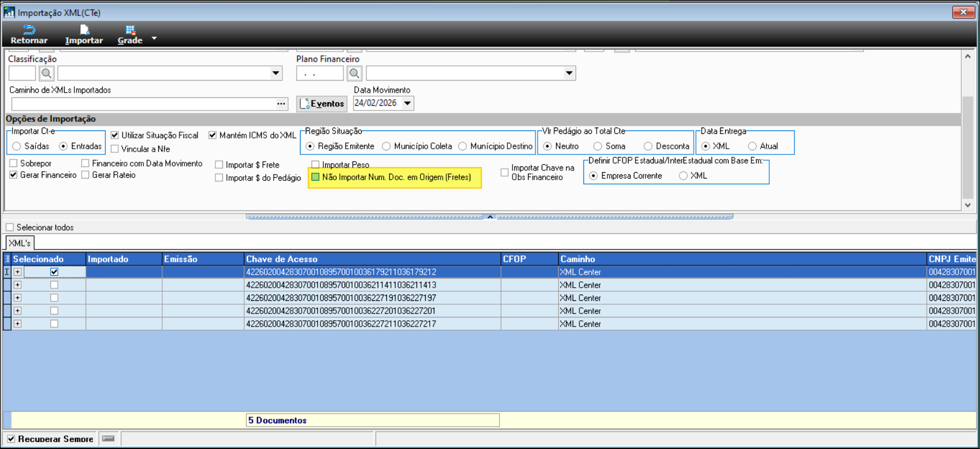Open the arrow menu beside Grade
Screen dimensions: 980x449
(x=154, y=39)
